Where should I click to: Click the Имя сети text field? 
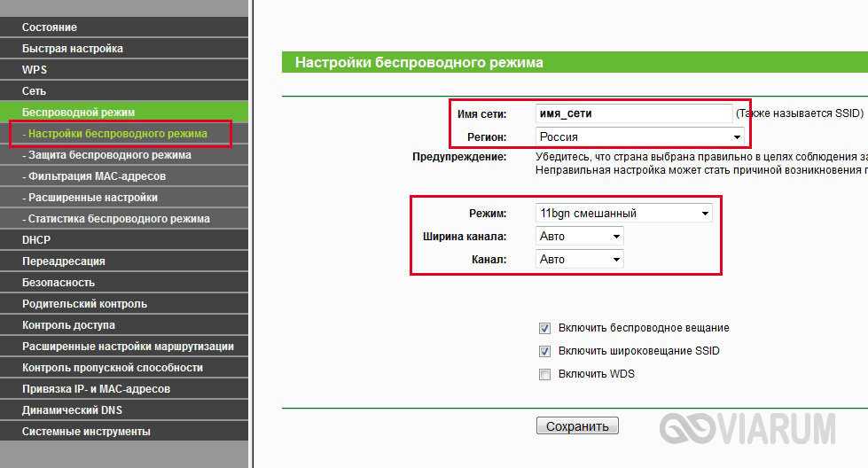[x=633, y=113]
